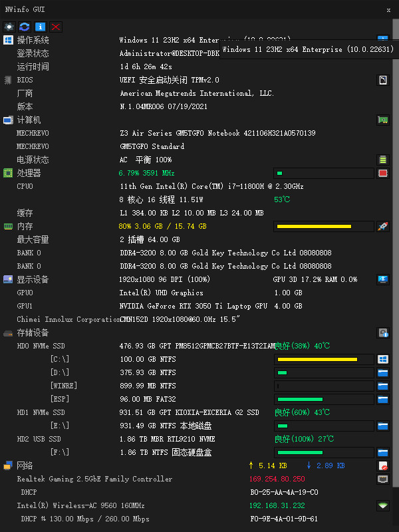Open the folder icon for WINRE partition
399x532 pixels.
coord(383,386)
